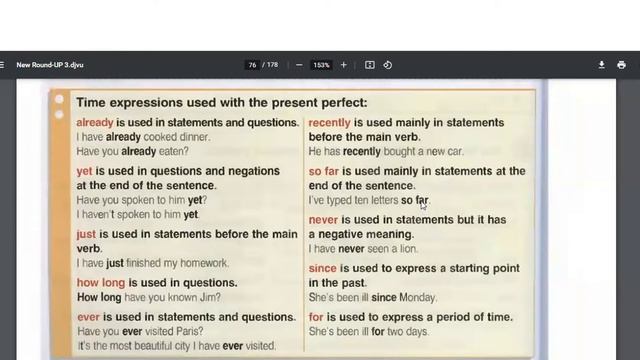The height and width of the screenshot is (360, 640).
Task: Rotate the document with the rotate icon
Action: point(387,65)
